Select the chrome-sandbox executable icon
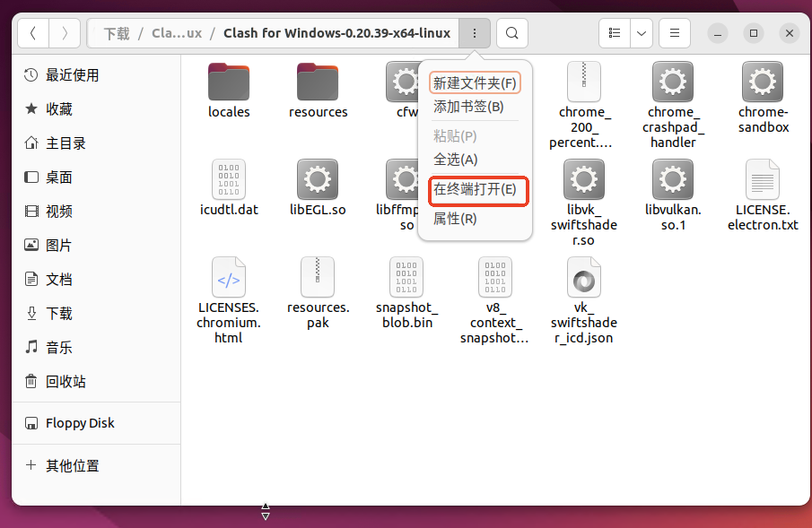Viewport: 812px width, 528px height. (x=763, y=82)
